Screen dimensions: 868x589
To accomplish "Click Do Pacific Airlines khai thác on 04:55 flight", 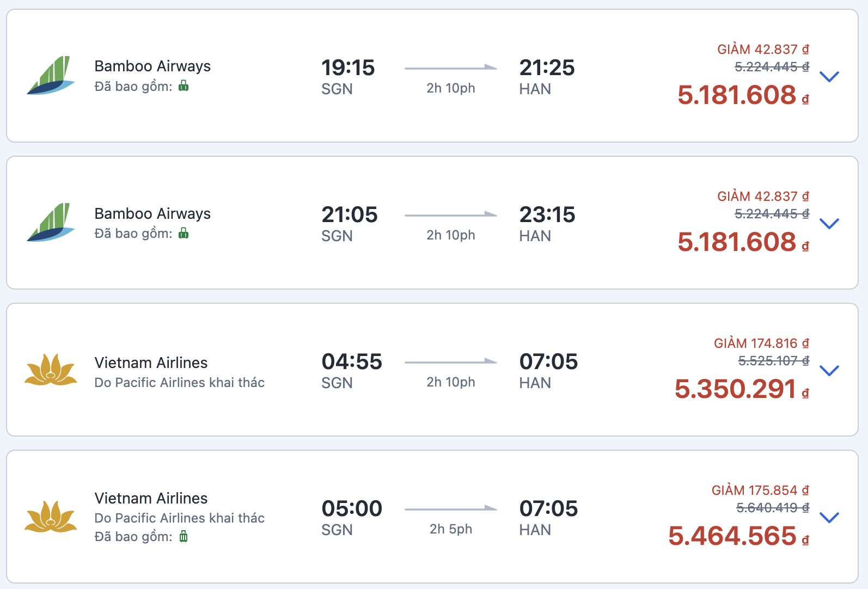I will [179, 383].
